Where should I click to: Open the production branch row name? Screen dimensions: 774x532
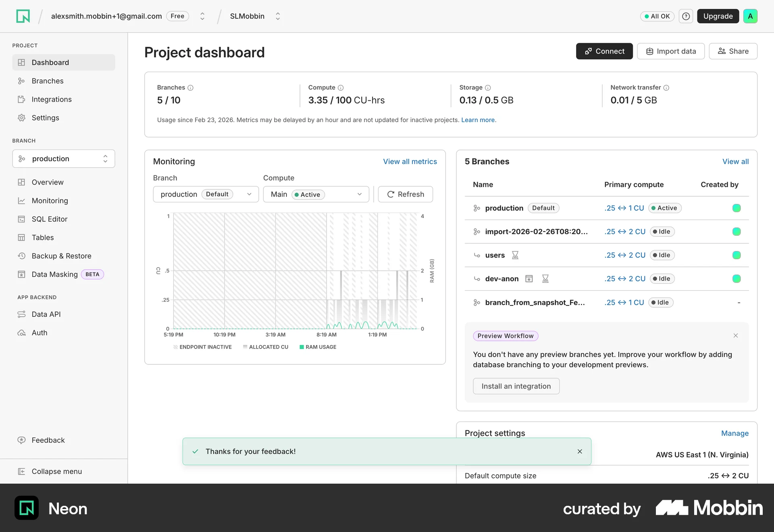[504, 208]
